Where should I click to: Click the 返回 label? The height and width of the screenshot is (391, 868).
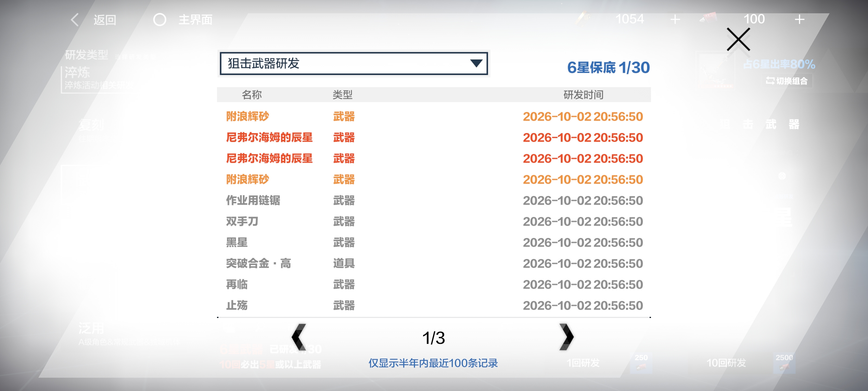pyautogui.click(x=105, y=20)
